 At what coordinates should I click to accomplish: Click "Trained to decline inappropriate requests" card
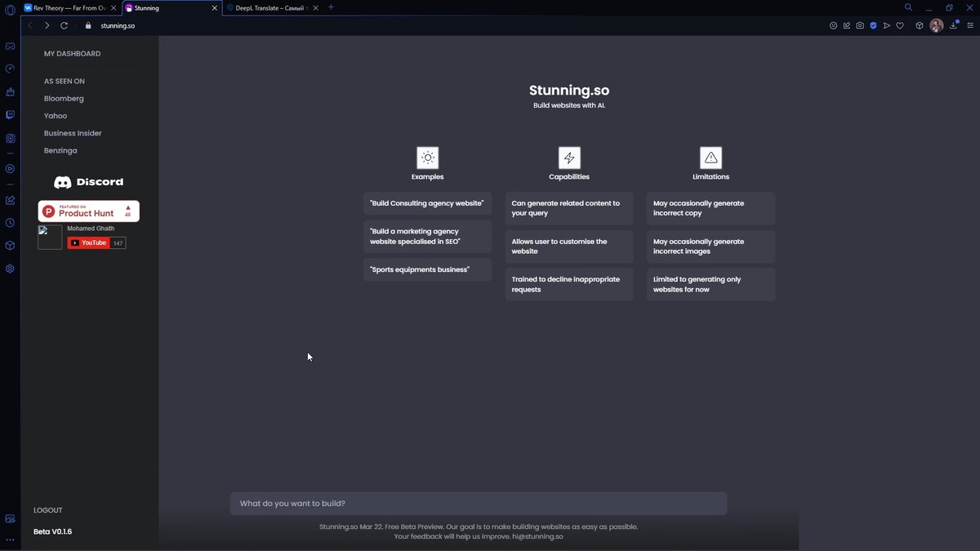point(569,284)
